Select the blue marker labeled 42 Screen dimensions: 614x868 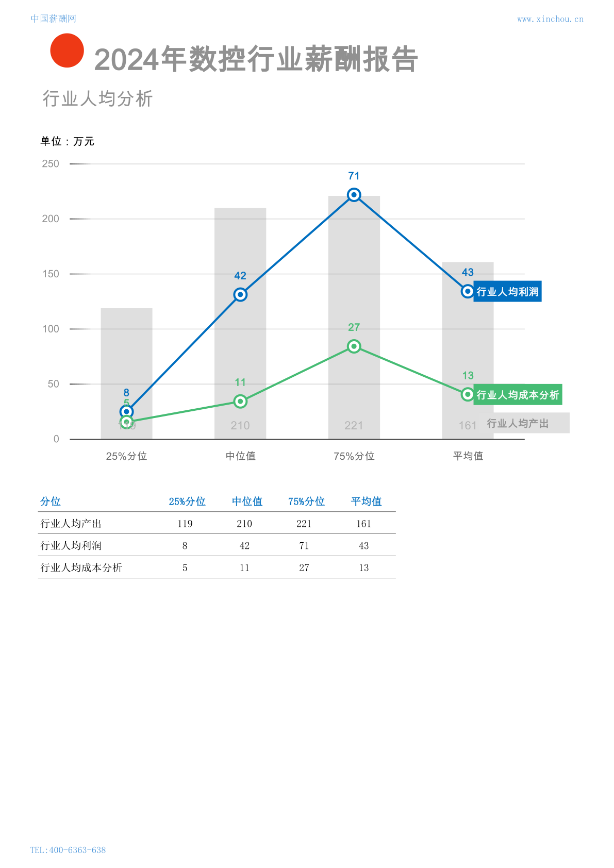pyautogui.click(x=240, y=295)
